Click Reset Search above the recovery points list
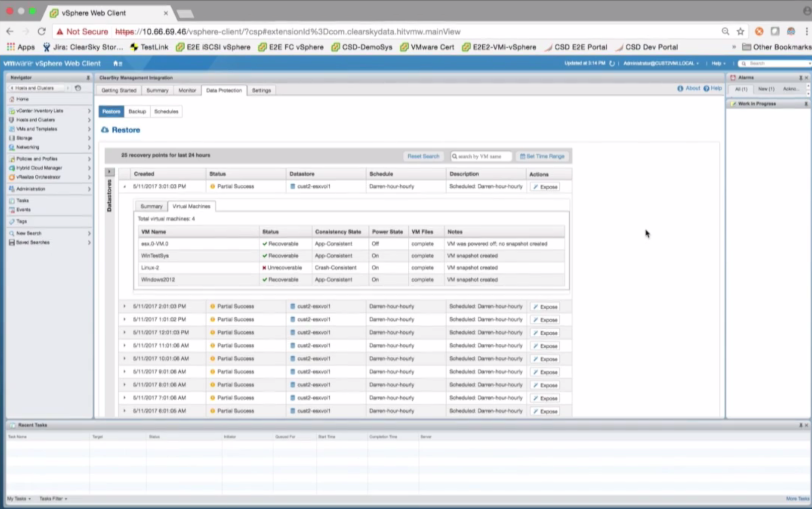 coord(423,156)
